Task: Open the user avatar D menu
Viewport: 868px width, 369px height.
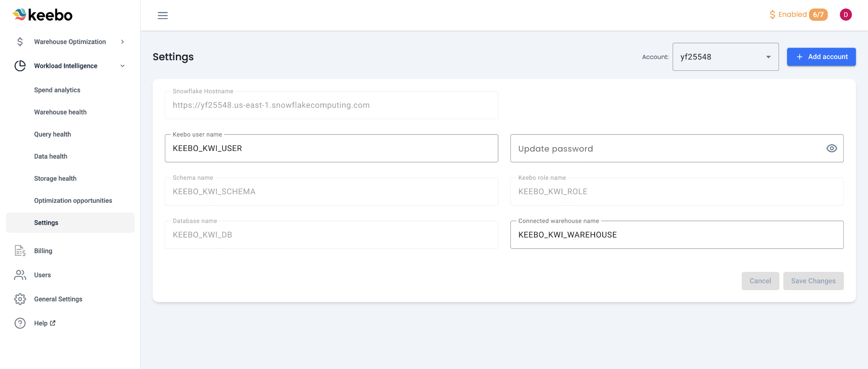Action: (846, 15)
